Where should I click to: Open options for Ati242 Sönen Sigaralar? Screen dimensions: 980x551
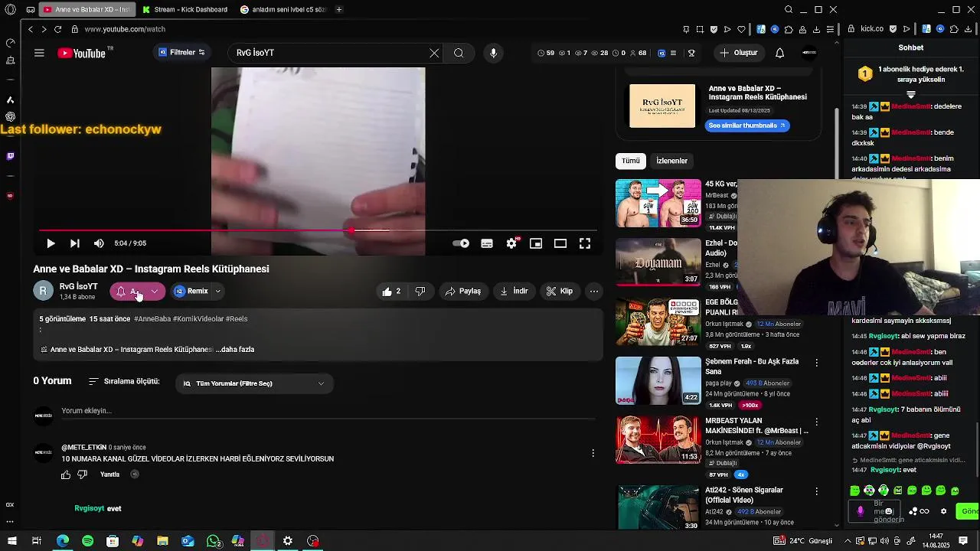816,491
